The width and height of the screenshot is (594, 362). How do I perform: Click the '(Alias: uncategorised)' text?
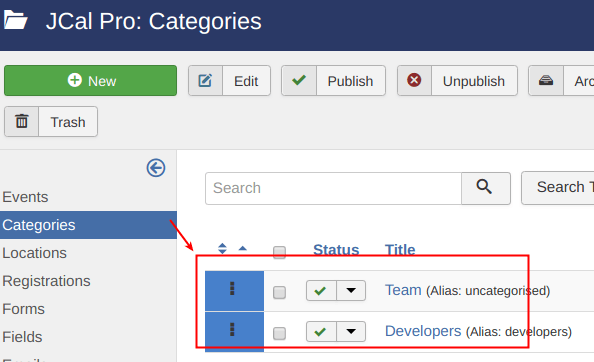click(x=488, y=291)
